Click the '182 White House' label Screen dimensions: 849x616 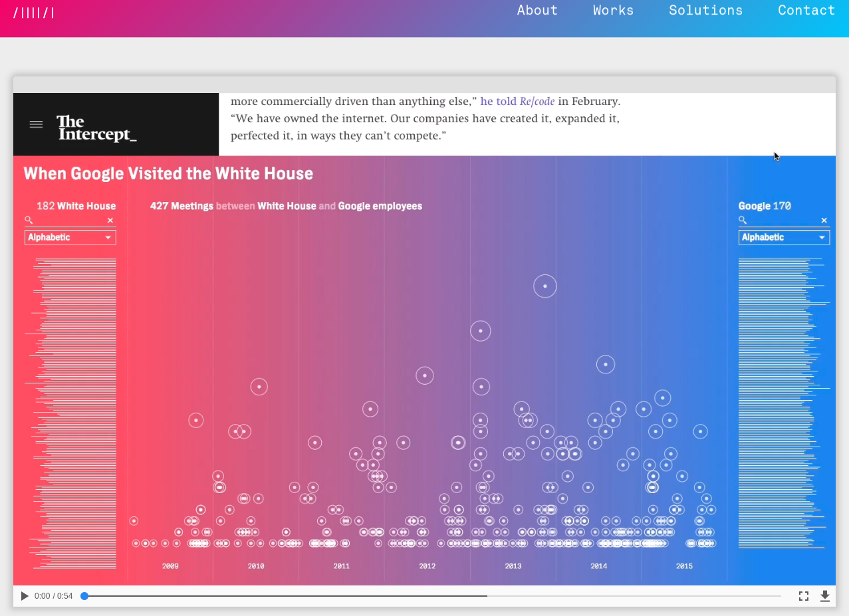[x=76, y=206]
